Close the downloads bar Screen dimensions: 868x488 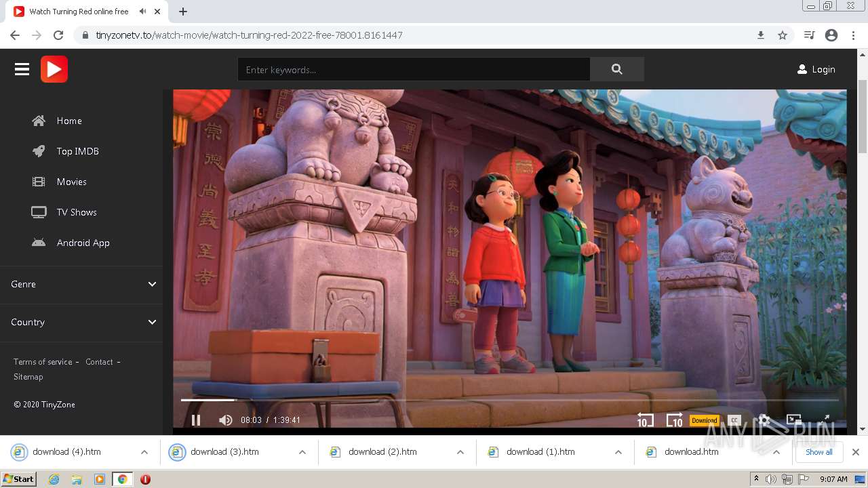tap(856, 452)
